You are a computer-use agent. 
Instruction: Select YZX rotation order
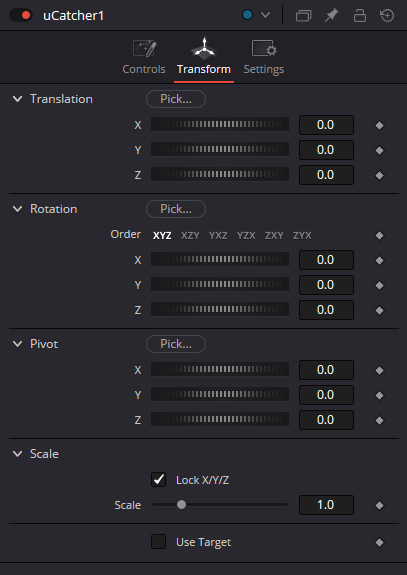246,235
